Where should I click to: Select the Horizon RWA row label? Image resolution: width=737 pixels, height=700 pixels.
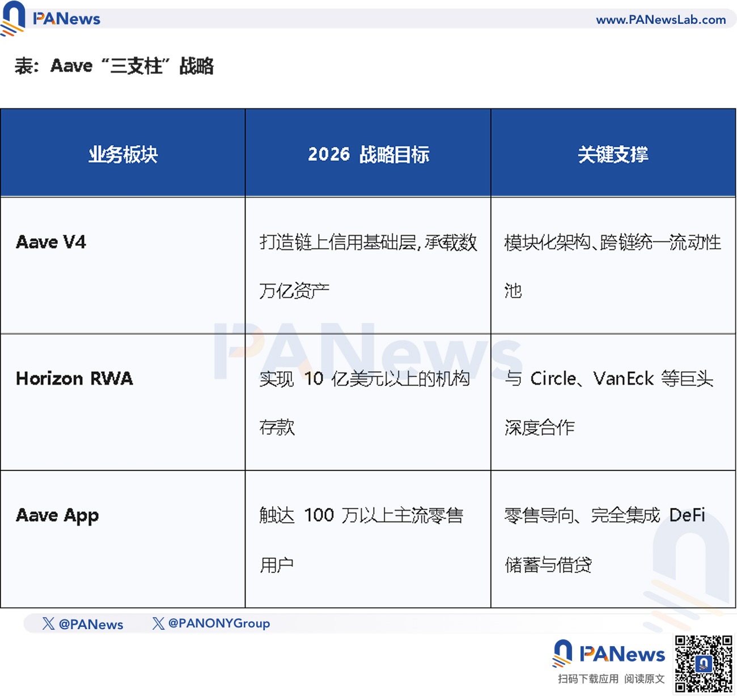75,379
